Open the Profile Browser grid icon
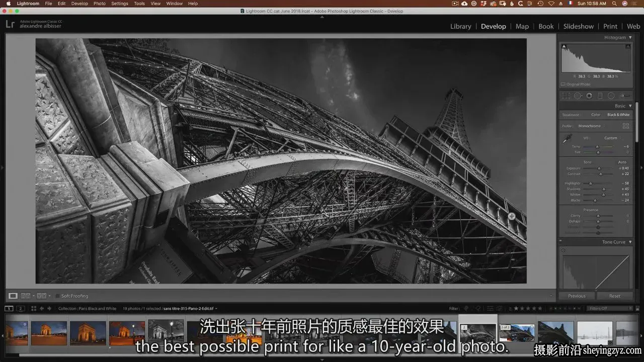 click(626, 126)
